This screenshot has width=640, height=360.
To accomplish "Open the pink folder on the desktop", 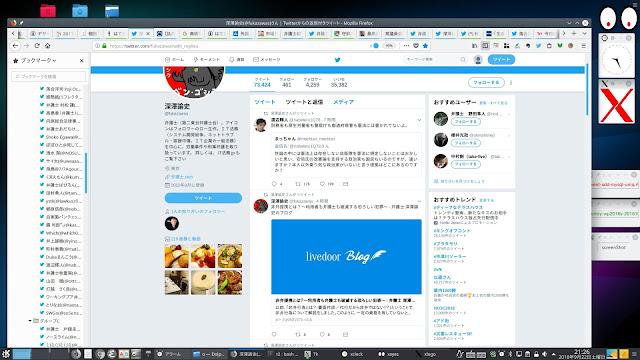I will [48, 10].
